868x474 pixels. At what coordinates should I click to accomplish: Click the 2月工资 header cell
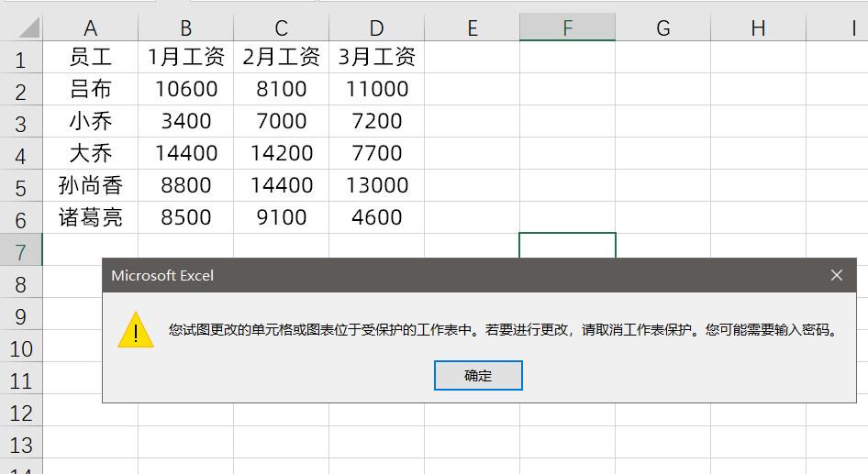pos(281,57)
